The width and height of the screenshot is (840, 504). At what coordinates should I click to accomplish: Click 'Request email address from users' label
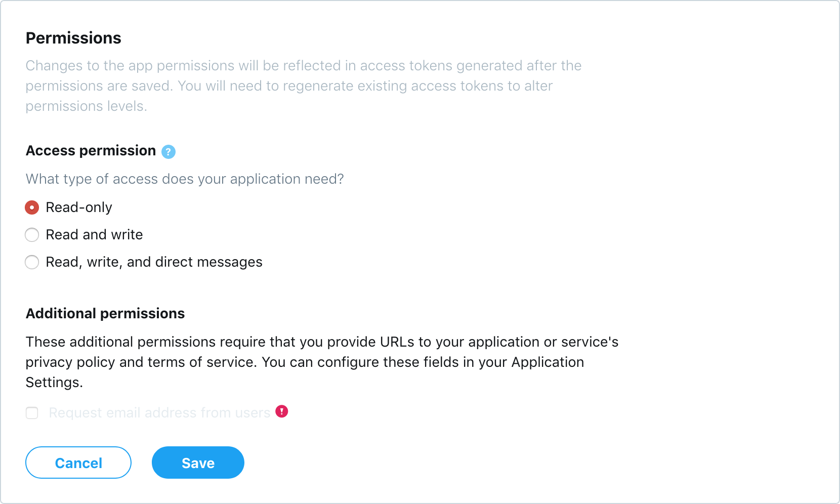pyautogui.click(x=159, y=413)
